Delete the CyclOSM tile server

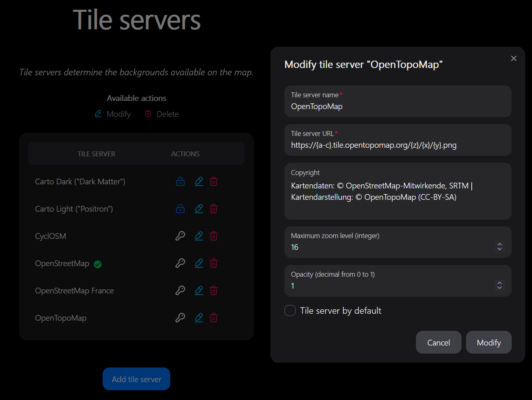213,236
